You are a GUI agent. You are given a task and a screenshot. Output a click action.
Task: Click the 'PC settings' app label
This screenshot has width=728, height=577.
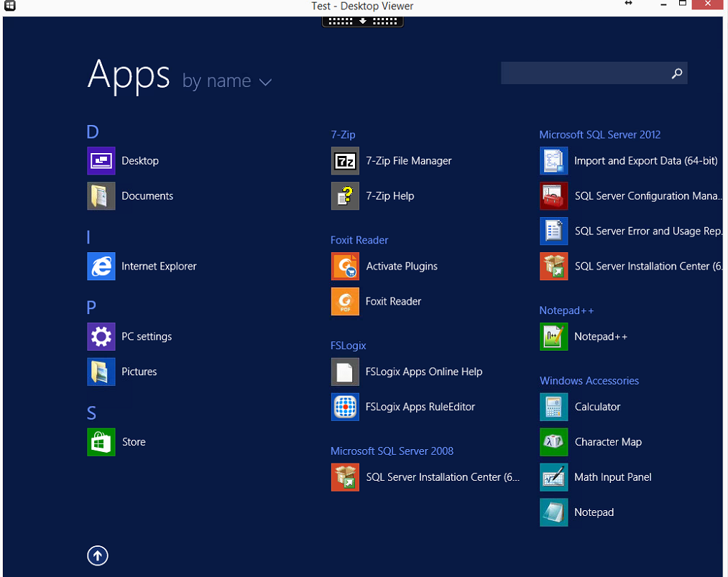point(147,336)
